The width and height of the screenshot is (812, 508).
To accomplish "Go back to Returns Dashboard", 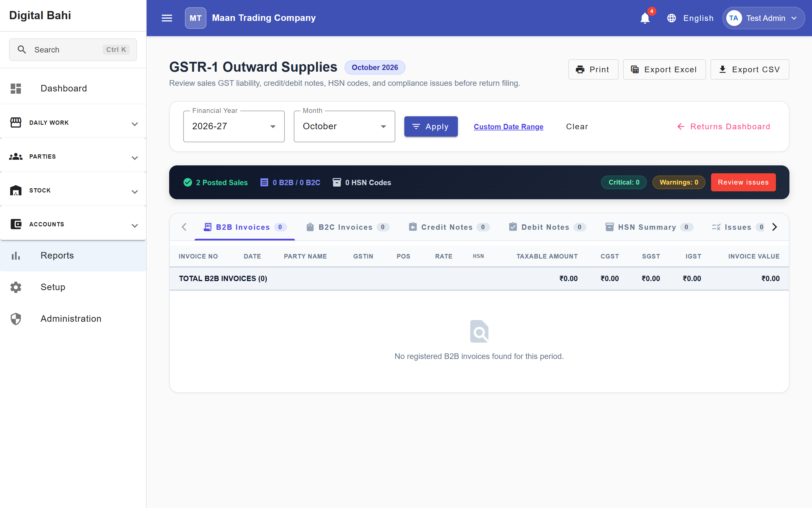I will point(723,127).
